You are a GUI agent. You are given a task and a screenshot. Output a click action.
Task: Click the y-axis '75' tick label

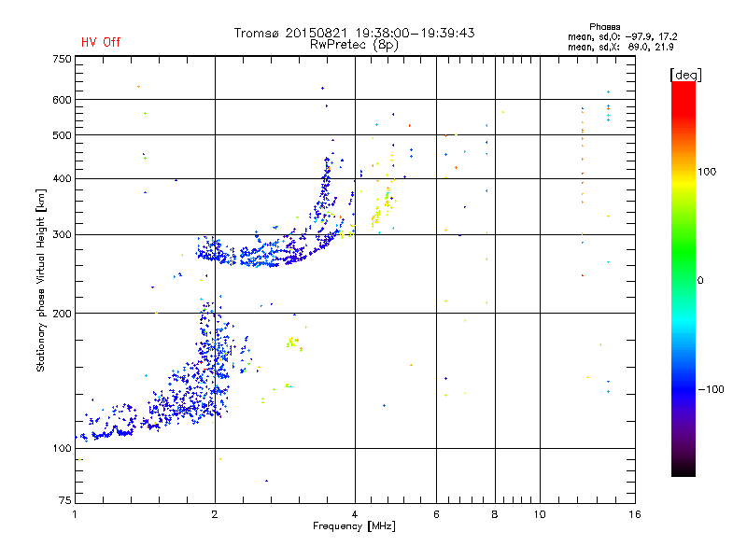click(65, 500)
